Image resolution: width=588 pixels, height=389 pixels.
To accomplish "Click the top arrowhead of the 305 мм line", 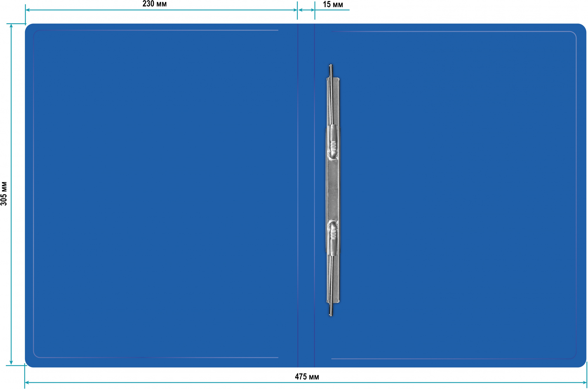I will pyautogui.click(x=11, y=26).
